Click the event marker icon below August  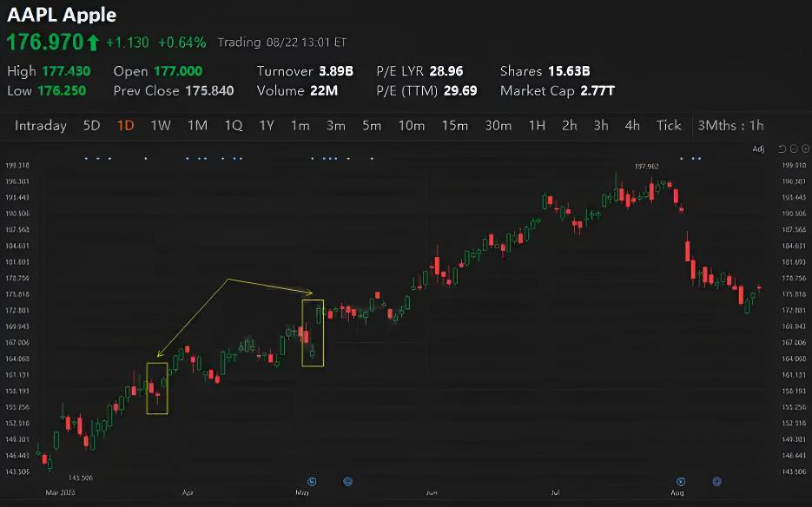coord(681,481)
